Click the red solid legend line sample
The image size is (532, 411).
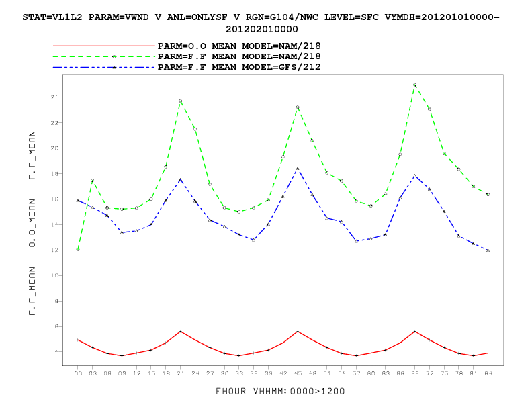pos(104,46)
